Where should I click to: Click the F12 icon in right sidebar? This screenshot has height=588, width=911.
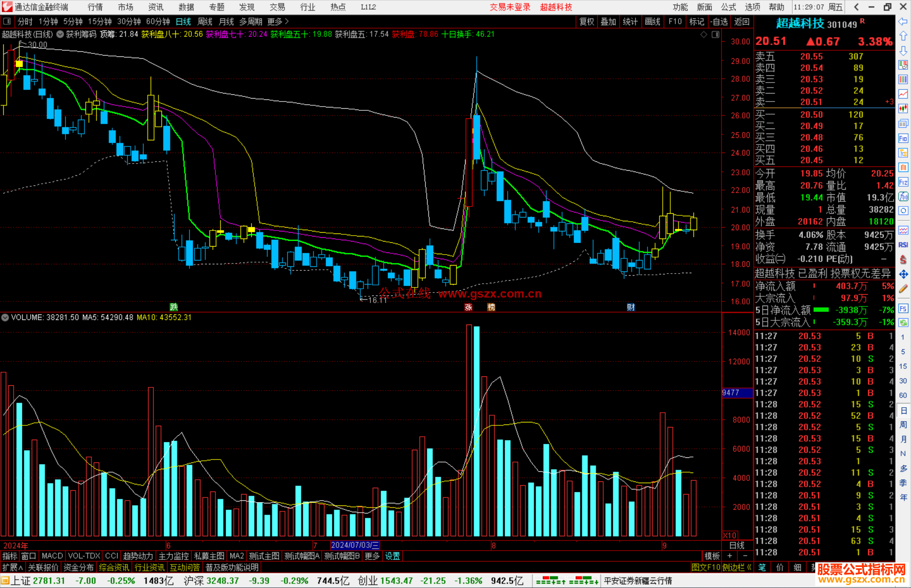(x=903, y=182)
